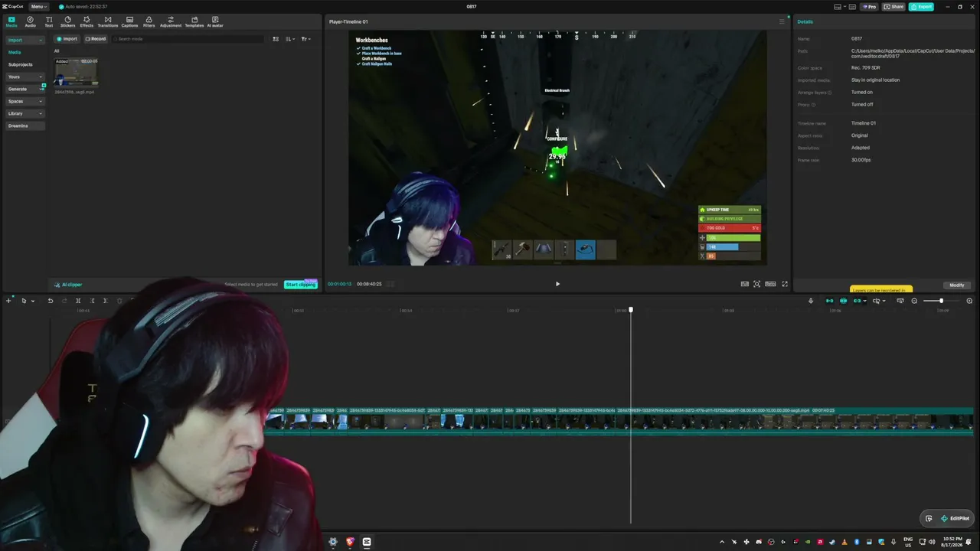
Task: Click the CapCut icon in the taskbar
Action: click(x=367, y=542)
